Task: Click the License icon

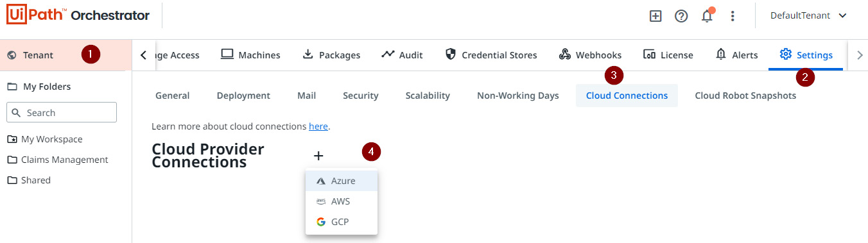Action: [649, 54]
